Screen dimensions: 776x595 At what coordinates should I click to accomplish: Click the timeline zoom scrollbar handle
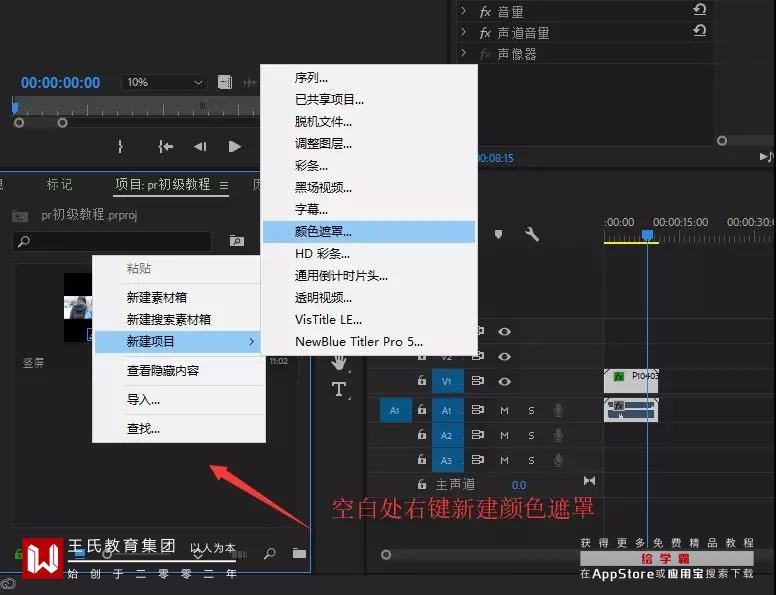point(386,555)
